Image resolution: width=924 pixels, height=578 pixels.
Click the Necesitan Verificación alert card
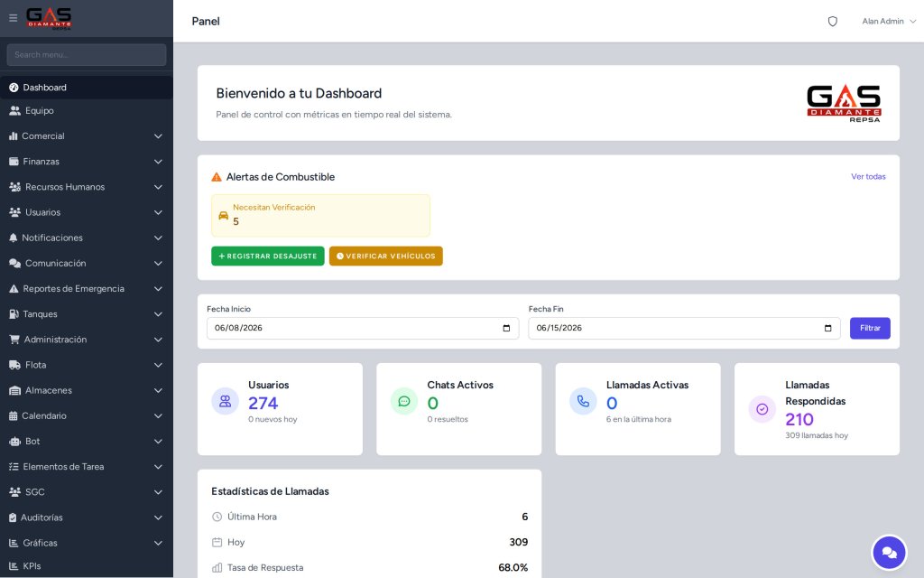[320, 216]
